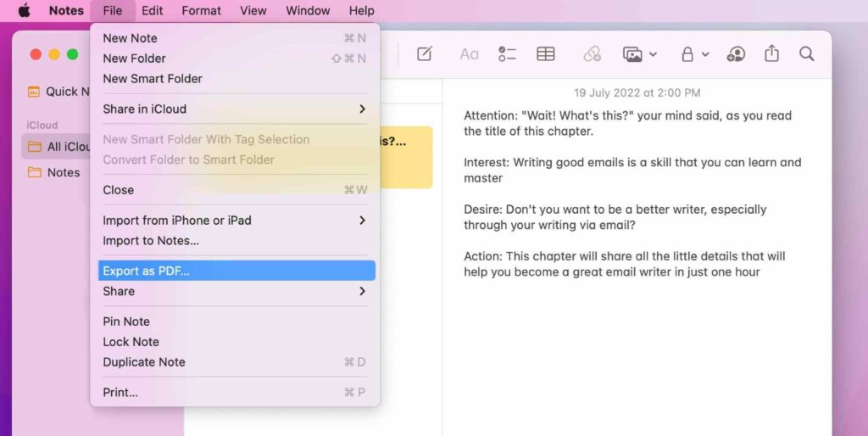Screen dimensions: 868x436
Task: Click the green fullscreen window button
Action: (73, 54)
